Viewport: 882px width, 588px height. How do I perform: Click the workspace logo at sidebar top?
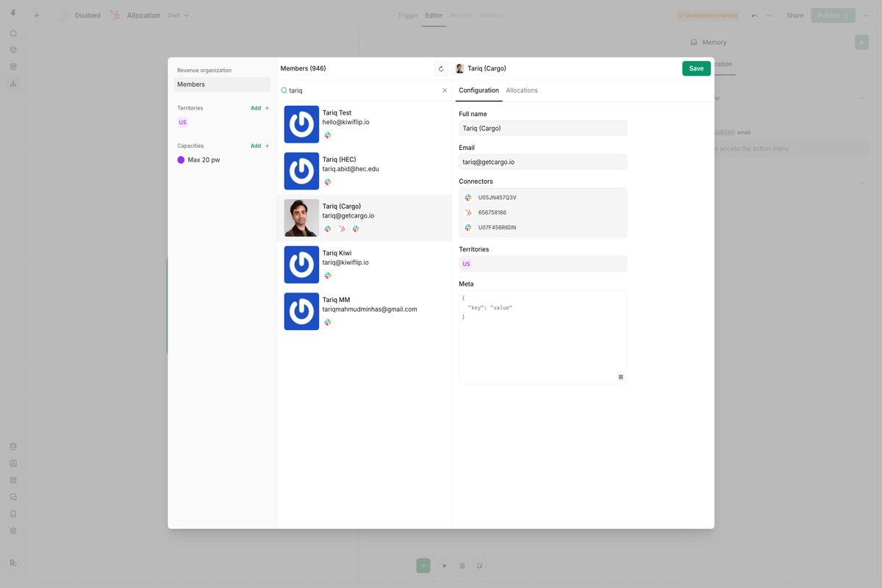pos(13,12)
